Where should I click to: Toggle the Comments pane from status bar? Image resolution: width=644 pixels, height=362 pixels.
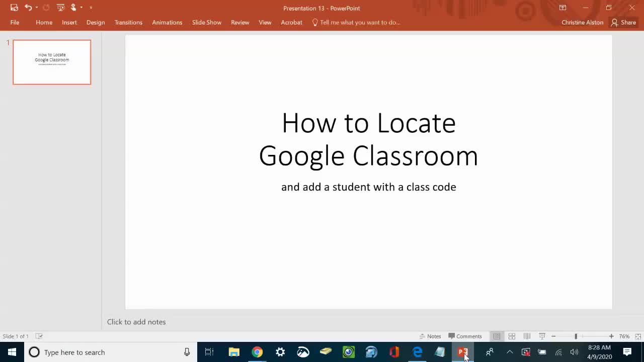pos(465,336)
